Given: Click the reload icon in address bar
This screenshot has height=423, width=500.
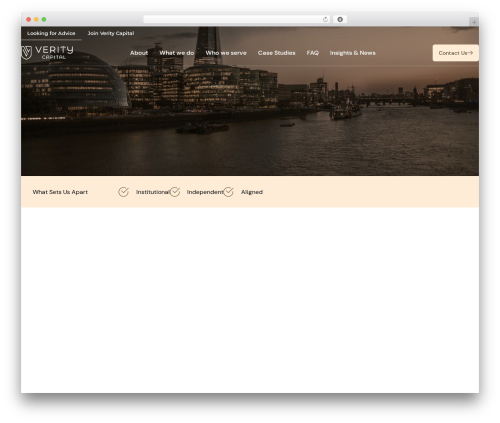Looking at the screenshot, I should click(325, 19).
